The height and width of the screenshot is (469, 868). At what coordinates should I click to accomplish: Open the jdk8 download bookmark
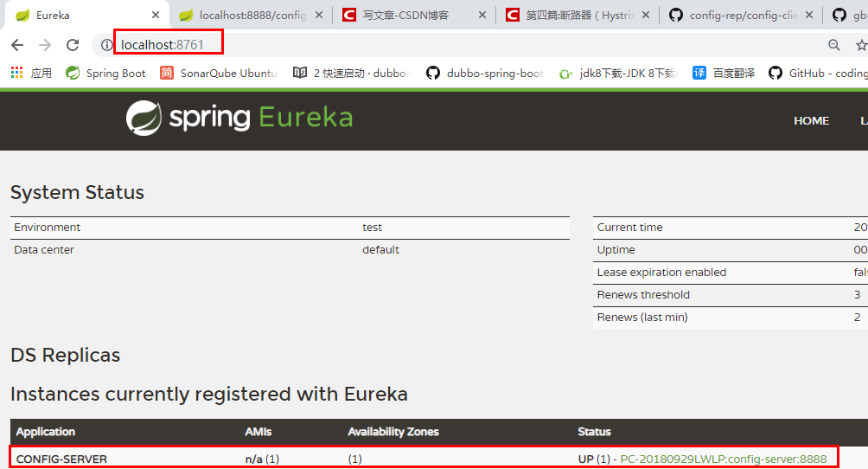(x=618, y=74)
